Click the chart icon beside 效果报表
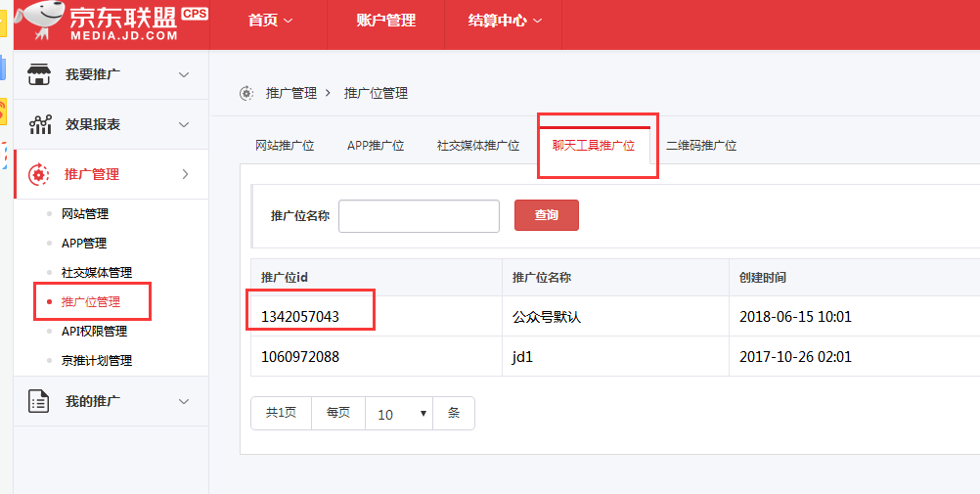Image resolution: width=980 pixels, height=494 pixels. [x=39, y=124]
